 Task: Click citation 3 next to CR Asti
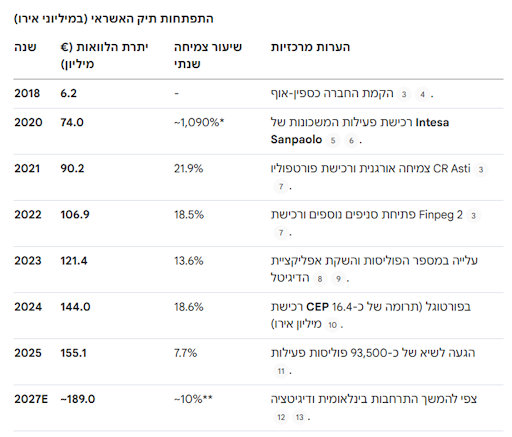[481, 170]
